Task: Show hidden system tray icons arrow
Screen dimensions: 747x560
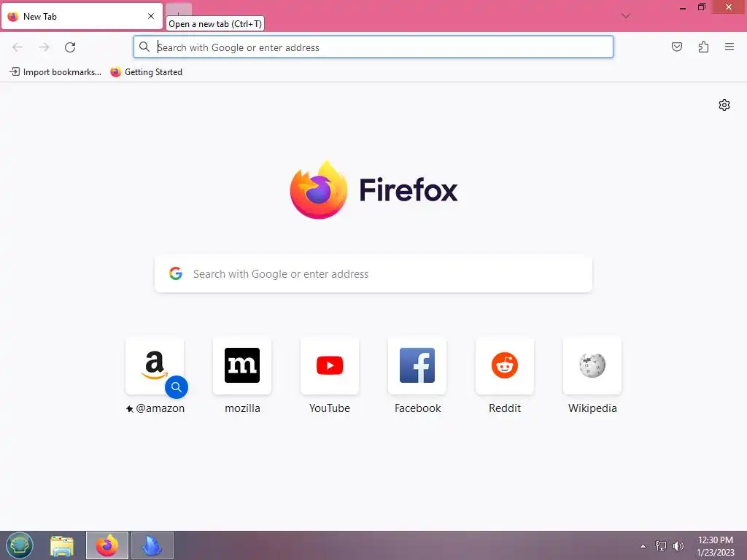Action: pos(643,546)
